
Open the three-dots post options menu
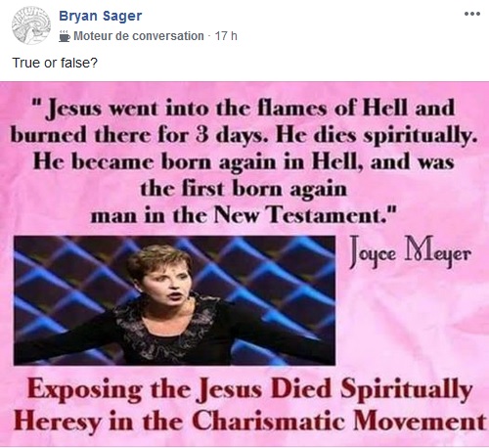point(472,14)
